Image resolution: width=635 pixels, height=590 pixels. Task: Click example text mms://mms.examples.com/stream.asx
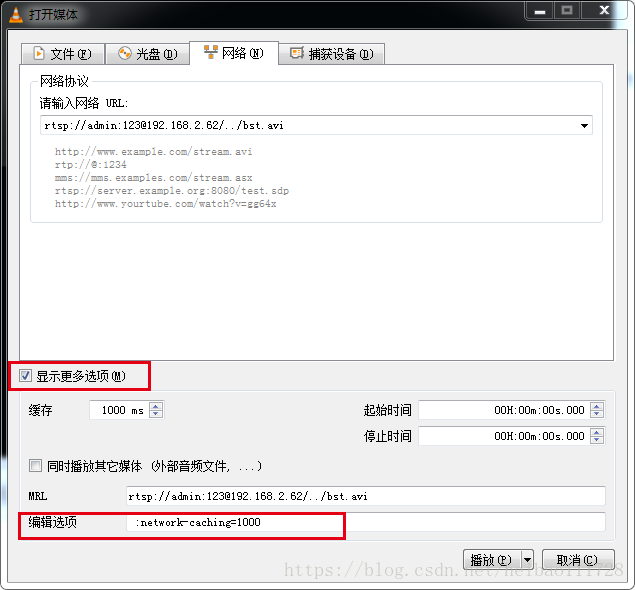pyautogui.click(x=153, y=178)
